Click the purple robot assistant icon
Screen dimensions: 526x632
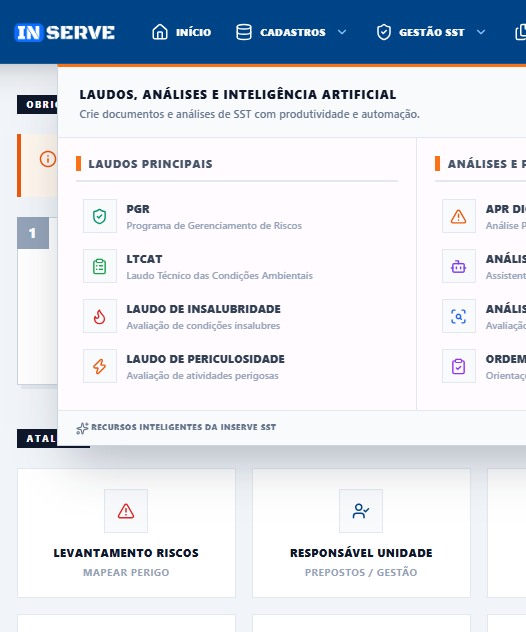click(x=458, y=266)
